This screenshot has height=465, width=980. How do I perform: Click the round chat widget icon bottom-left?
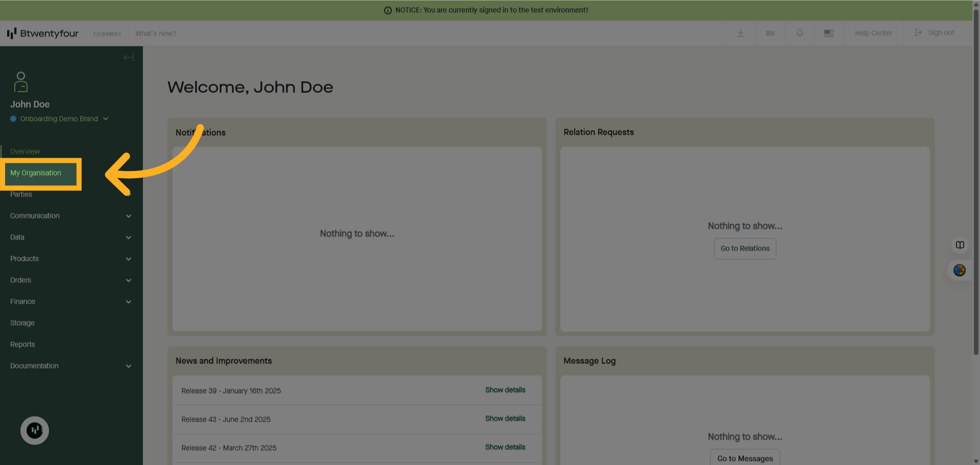coord(35,430)
